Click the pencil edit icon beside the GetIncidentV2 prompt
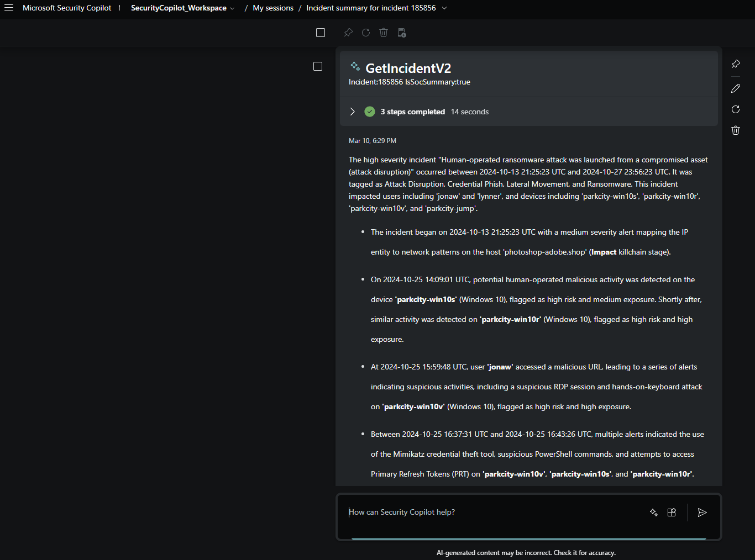The image size is (755, 560). (x=736, y=88)
